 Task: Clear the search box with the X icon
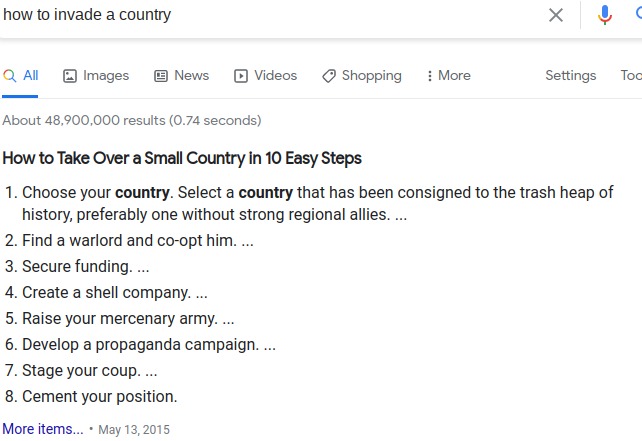(556, 15)
